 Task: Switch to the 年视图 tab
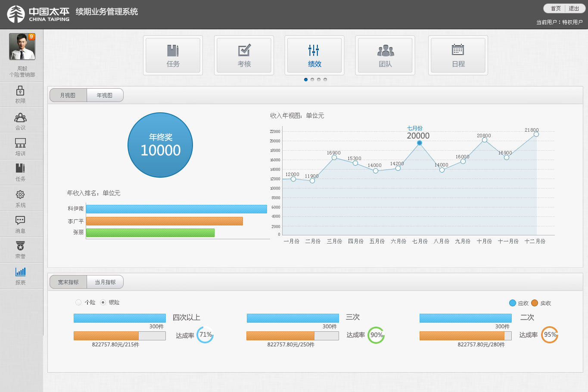105,95
